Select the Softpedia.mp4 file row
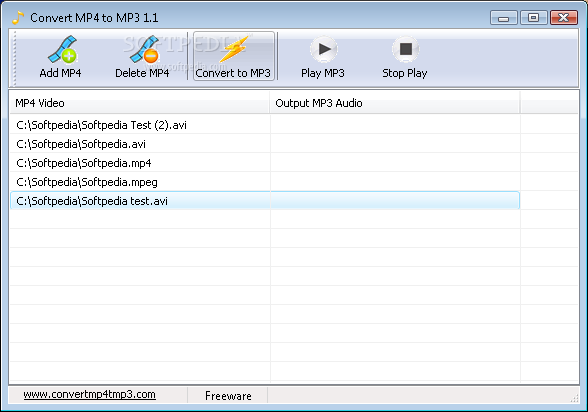 [265, 163]
